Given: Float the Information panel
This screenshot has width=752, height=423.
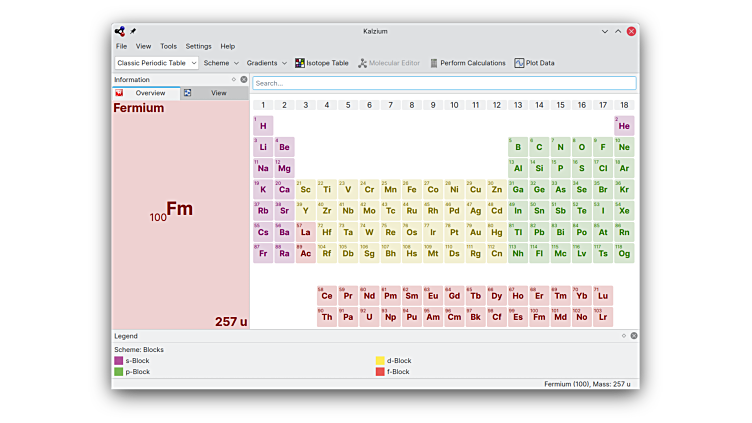Looking at the screenshot, I should click(234, 79).
